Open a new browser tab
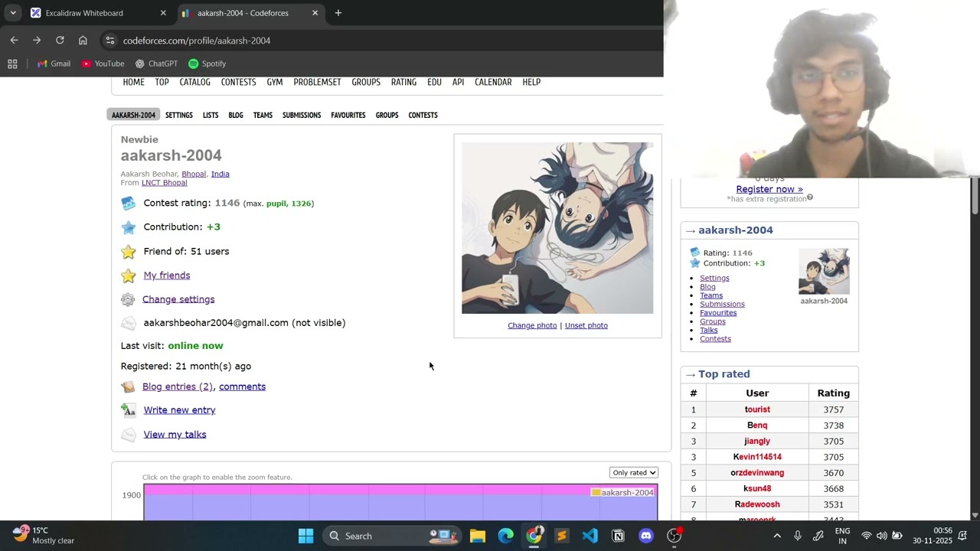The width and height of the screenshot is (980, 551). (338, 13)
